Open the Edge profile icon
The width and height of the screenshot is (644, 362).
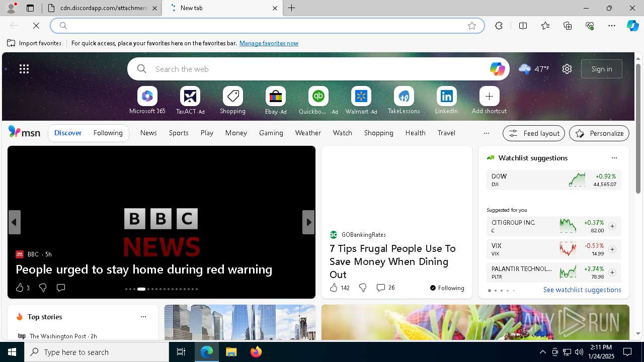point(11,8)
